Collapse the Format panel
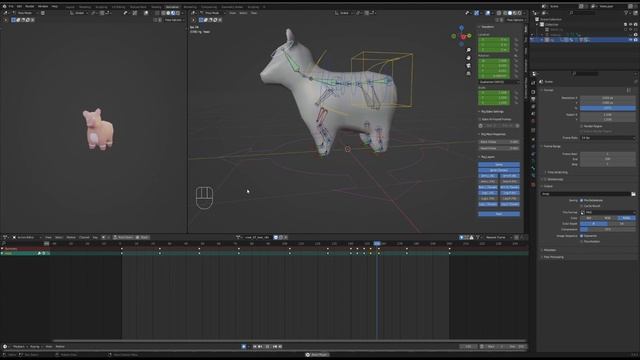Screen dimensions: 640x360 (549, 90)
